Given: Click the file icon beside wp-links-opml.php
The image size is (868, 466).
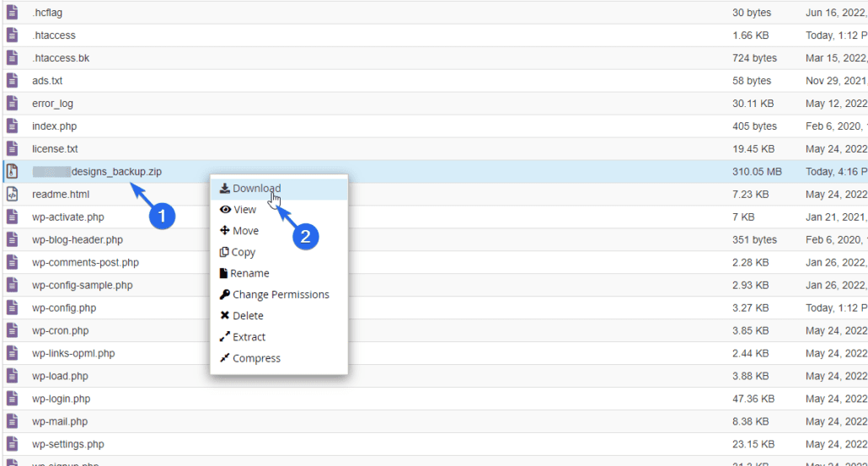Looking at the screenshot, I should tap(12, 353).
